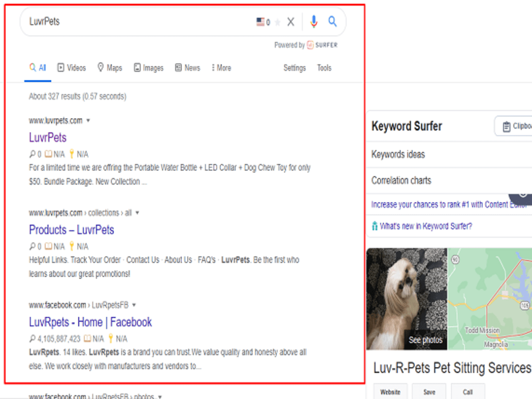The width and height of the screenshot is (532, 399).
Task: Switch to the News tab
Action: pos(188,68)
